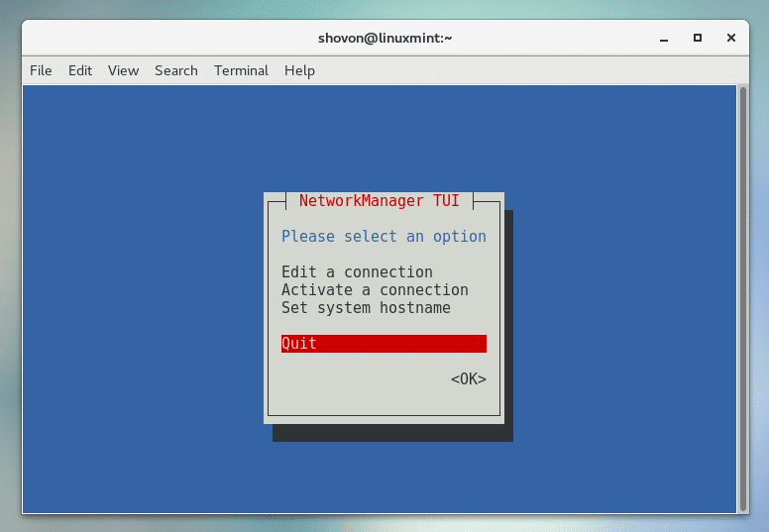Click the Please select an option prompt
The width and height of the screenshot is (769, 532).
tap(384, 237)
